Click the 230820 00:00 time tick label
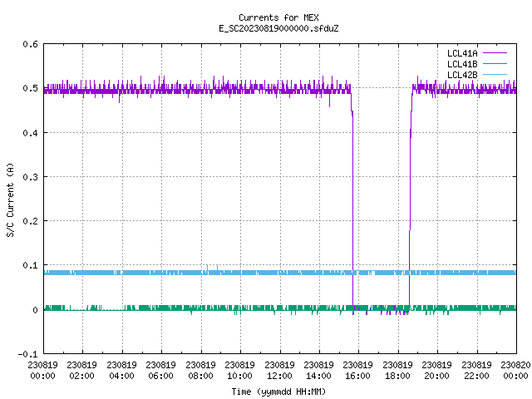This screenshot has width=532, height=399. [x=515, y=371]
